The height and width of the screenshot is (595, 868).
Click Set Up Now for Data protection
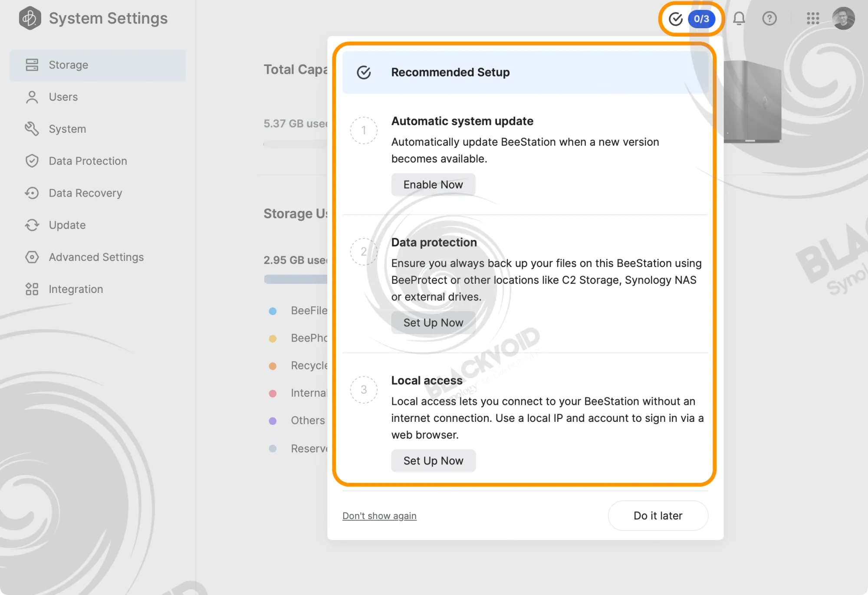point(433,322)
